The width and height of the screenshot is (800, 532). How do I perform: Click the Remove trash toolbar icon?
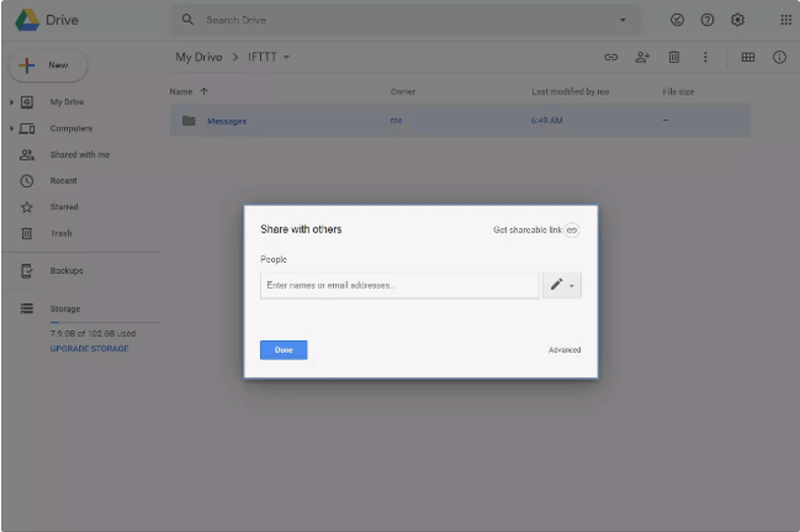(x=674, y=57)
